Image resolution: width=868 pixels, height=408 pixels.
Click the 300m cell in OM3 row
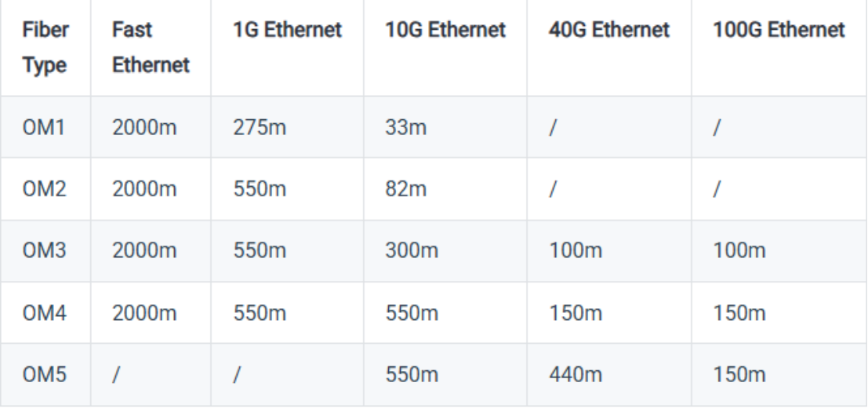click(412, 251)
